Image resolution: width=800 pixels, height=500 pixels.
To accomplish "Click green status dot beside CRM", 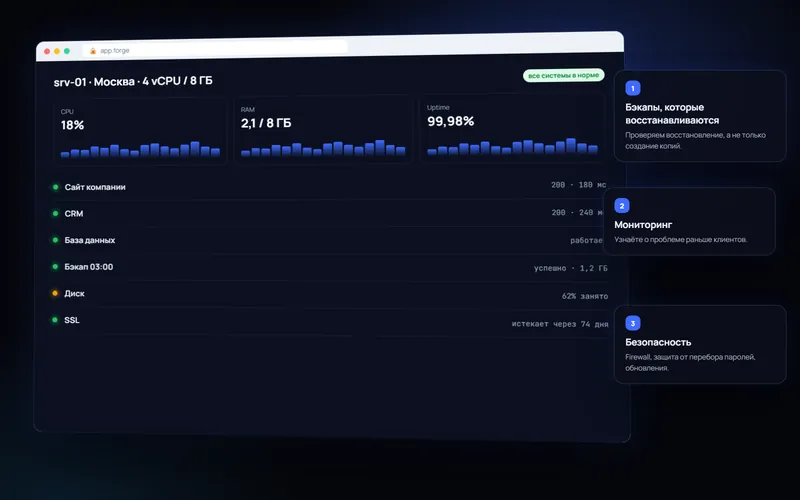I will coord(55,213).
